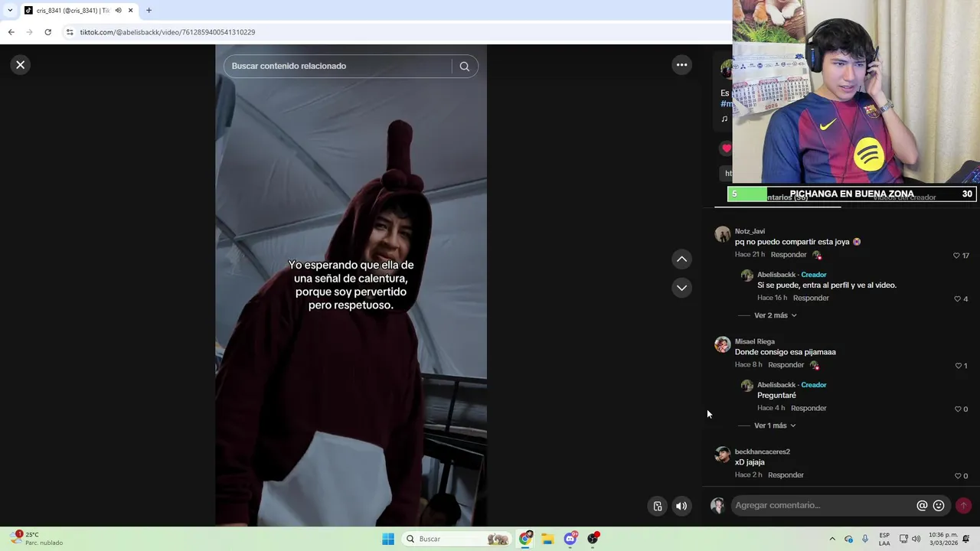Insert a mention with the @ icon
Viewport: 980px width, 551px height.
(922, 506)
